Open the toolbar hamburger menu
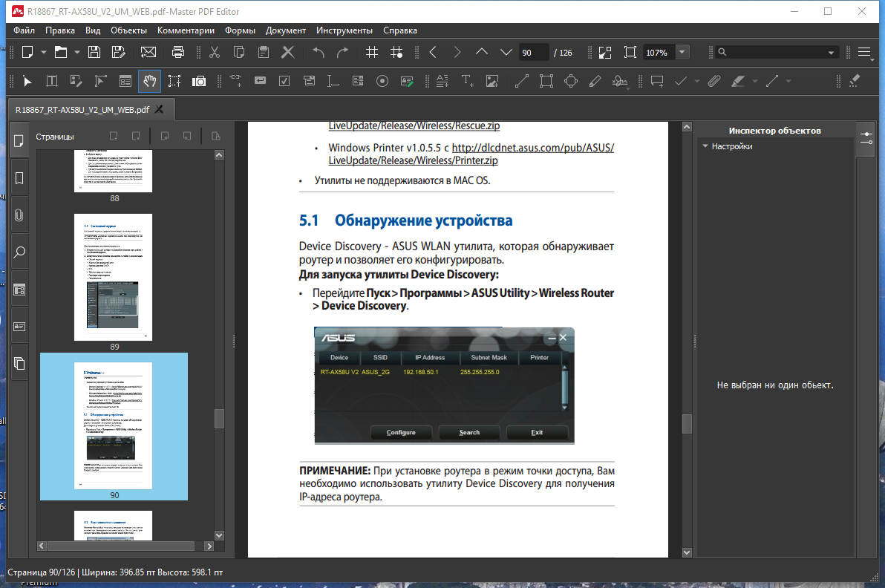Viewport: 885px width, 588px height. pyautogui.click(x=864, y=53)
